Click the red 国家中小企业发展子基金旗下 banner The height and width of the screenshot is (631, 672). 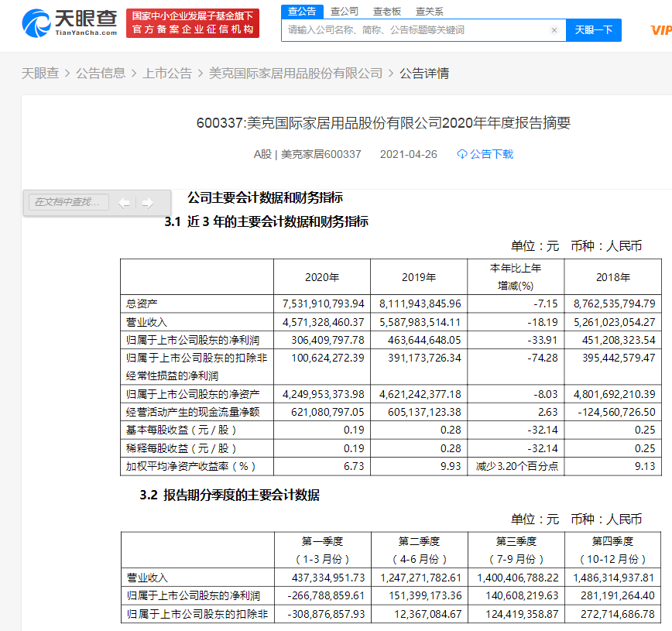point(193,23)
